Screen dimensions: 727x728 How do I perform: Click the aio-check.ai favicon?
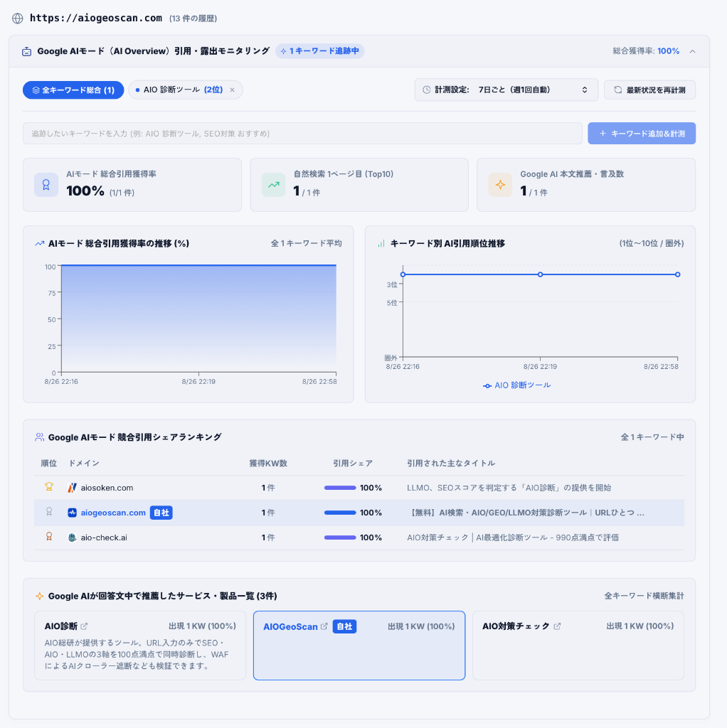[72, 537]
